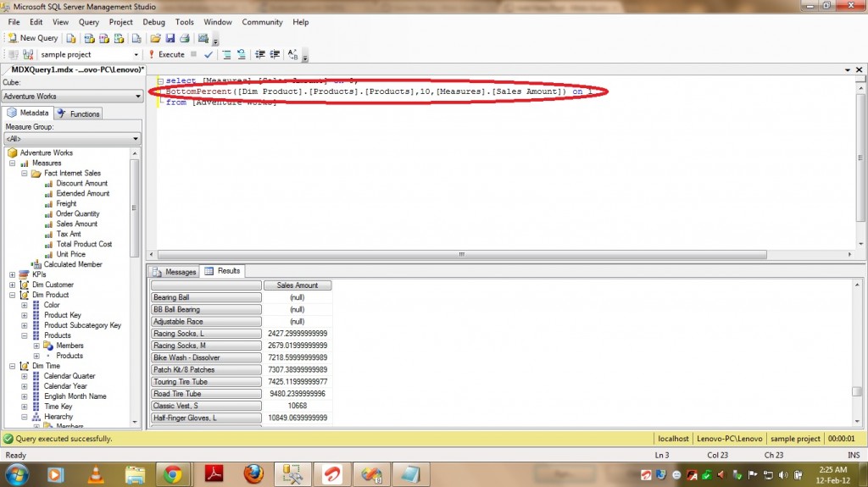Select the Sales Amount measure in tree
868x487 pixels.
[x=76, y=224]
